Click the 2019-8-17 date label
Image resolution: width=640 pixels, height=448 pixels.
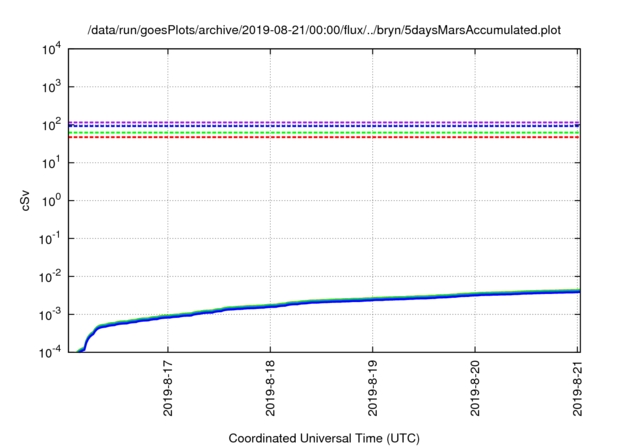click(x=168, y=388)
